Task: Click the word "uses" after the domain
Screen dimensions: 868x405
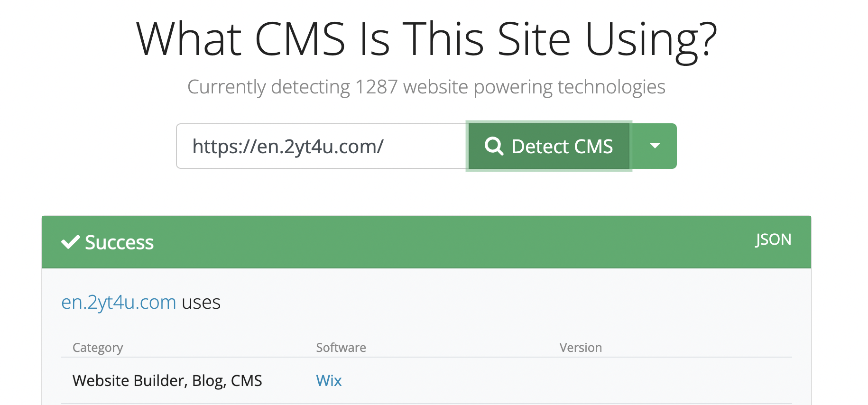Action: [x=201, y=302]
